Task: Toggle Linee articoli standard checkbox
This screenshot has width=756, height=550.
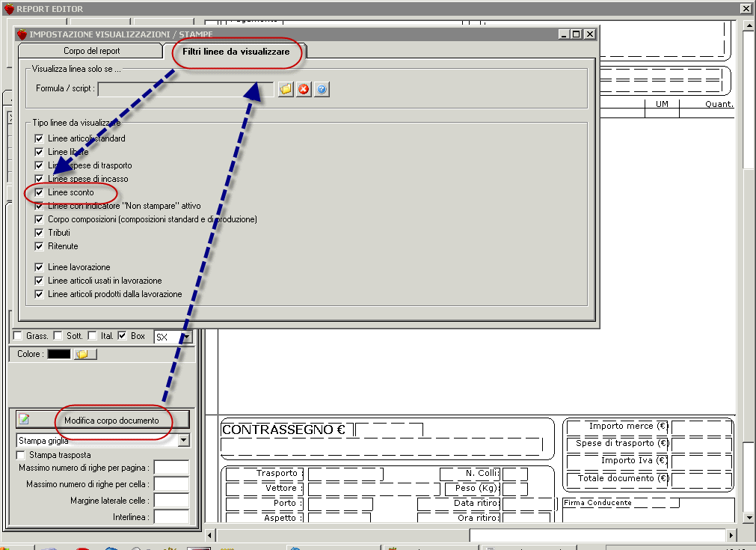Action: pyautogui.click(x=39, y=138)
